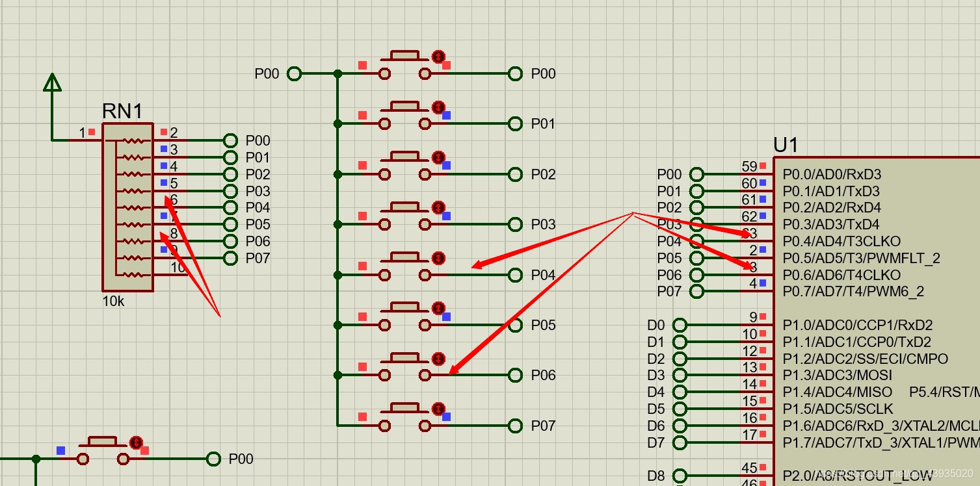
Task: Click the P05 terminal at U1 pin 2
Action: tap(696, 258)
